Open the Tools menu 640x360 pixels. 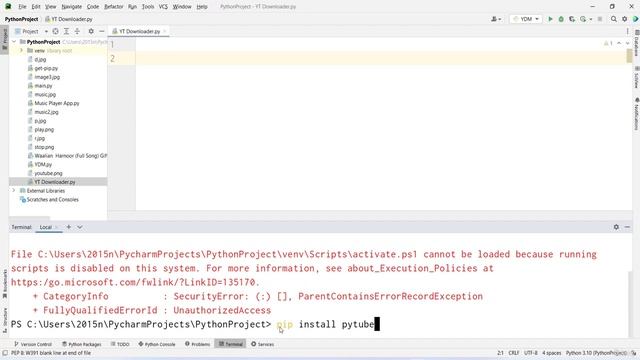click(x=148, y=7)
